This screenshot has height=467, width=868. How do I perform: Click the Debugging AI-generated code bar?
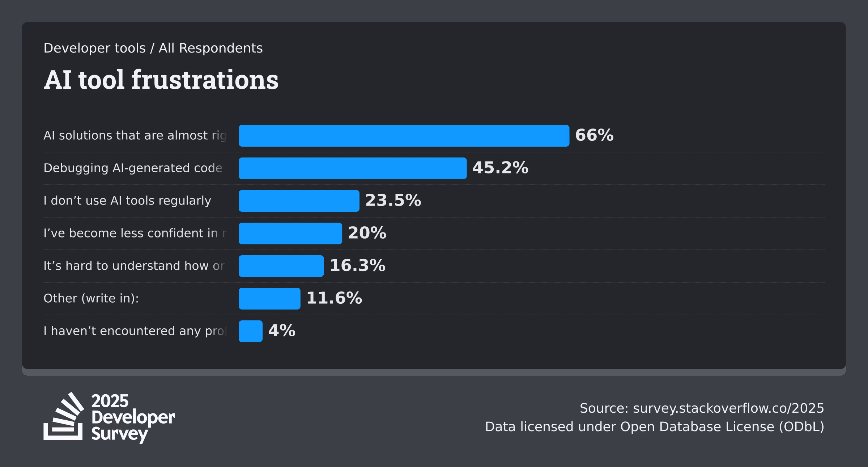point(353,168)
